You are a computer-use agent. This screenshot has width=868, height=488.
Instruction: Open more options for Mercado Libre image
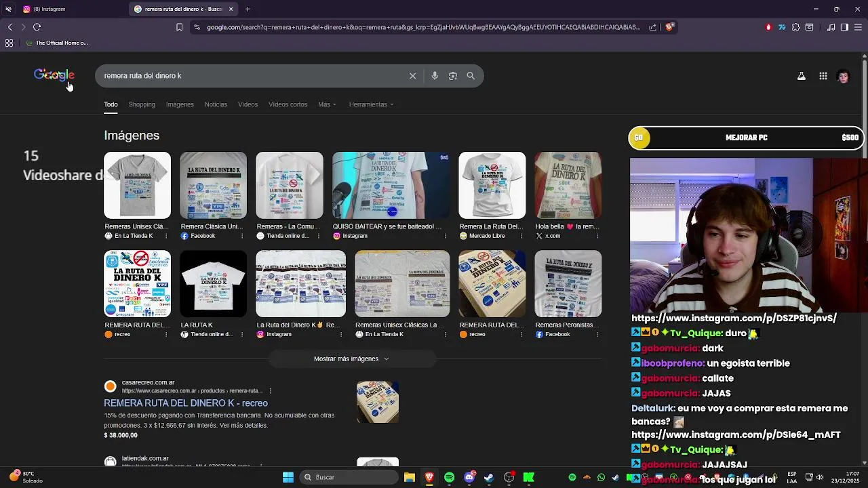pyautogui.click(x=521, y=236)
